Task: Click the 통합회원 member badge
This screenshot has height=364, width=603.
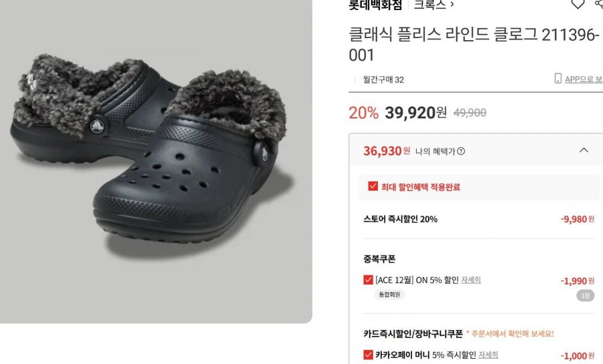Action: click(389, 294)
